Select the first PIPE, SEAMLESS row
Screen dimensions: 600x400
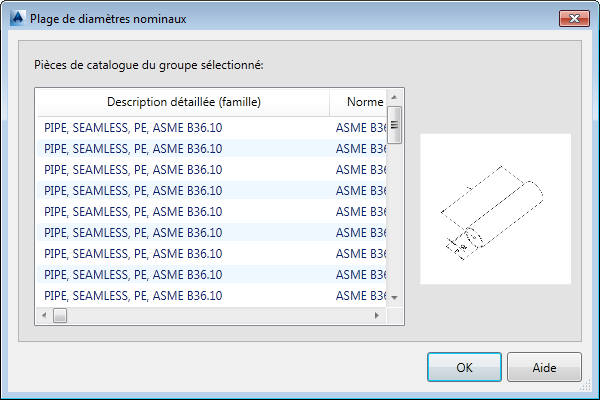click(x=133, y=127)
